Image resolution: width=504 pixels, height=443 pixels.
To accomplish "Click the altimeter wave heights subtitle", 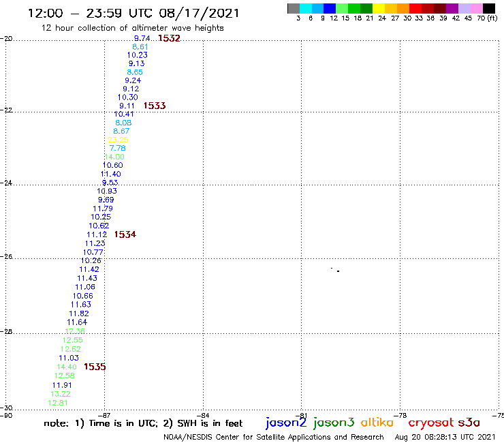I will tap(132, 28).
